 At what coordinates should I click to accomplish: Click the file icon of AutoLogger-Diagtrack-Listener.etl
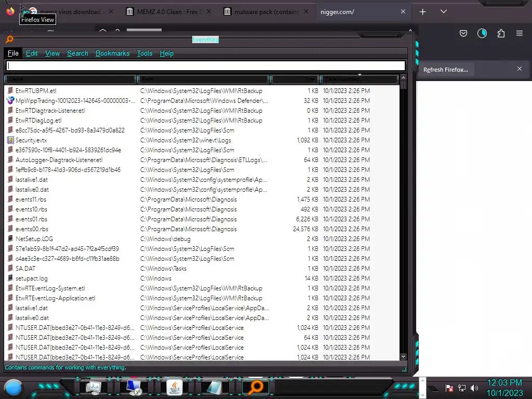10,160
